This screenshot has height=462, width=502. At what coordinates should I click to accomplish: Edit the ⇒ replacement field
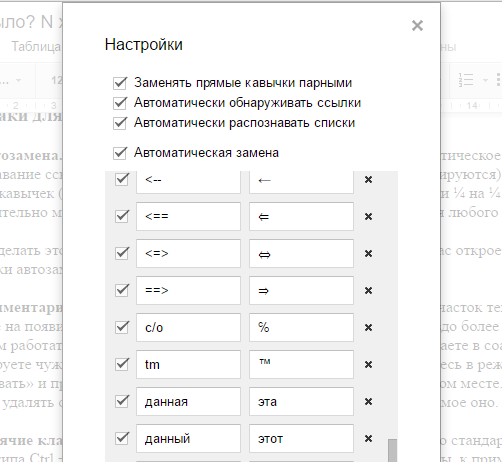(x=301, y=290)
